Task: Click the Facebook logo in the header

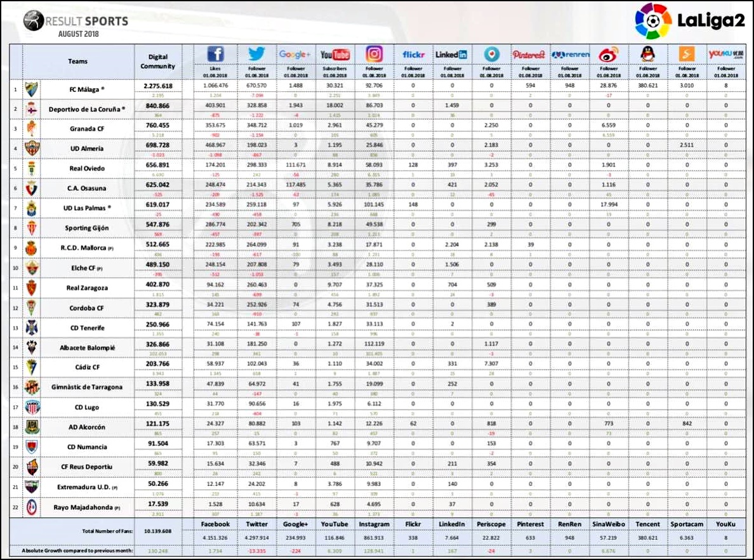Action: [215, 54]
